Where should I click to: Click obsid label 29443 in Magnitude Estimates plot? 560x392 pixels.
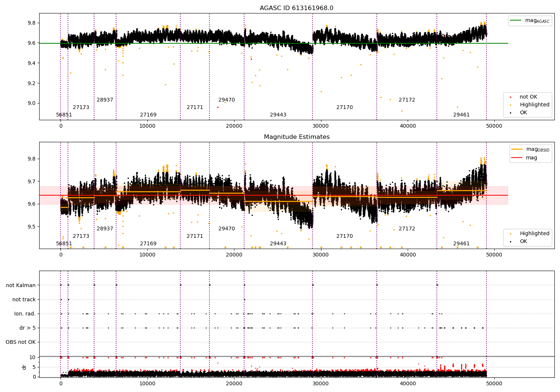pyautogui.click(x=278, y=244)
